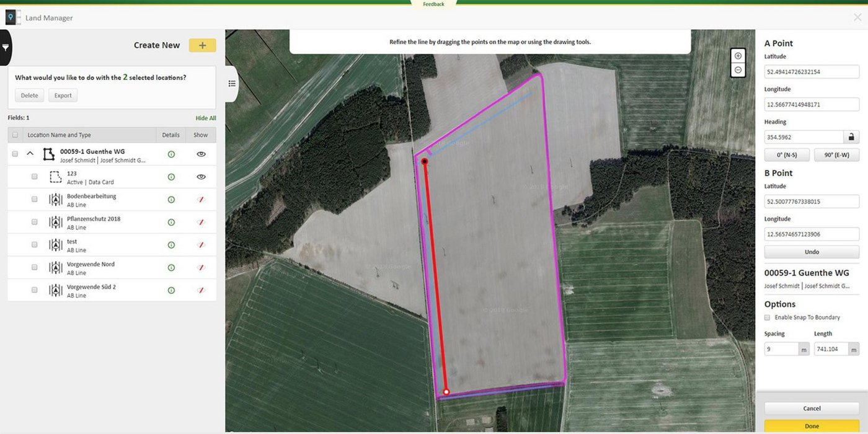Toggle the Heading lock icon
The width and height of the screenshot is (868, 434).
tap(851, 137)
